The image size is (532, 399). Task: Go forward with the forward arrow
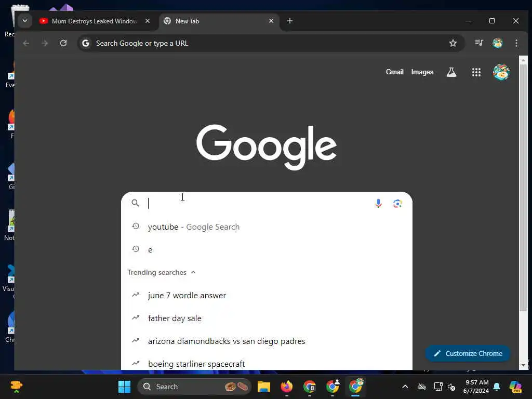coord(45,43)
